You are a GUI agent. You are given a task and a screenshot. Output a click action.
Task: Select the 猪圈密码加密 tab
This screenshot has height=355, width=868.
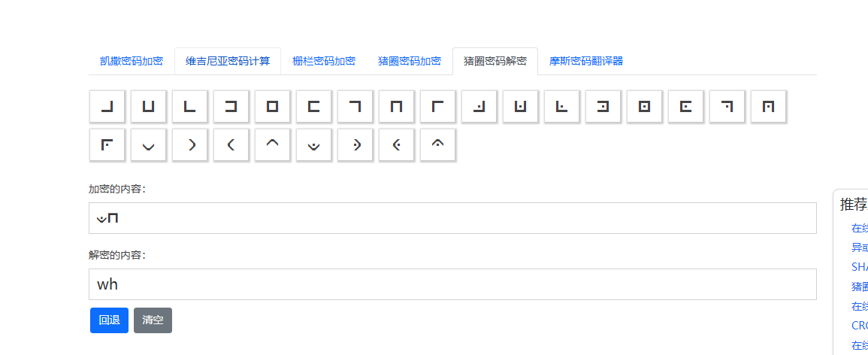coord(410,61)
